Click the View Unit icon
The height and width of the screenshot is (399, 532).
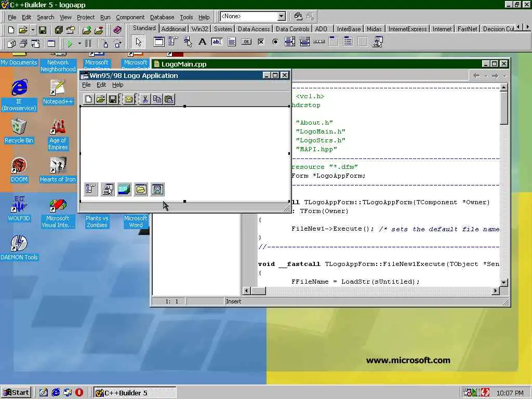tap(11, 44)
